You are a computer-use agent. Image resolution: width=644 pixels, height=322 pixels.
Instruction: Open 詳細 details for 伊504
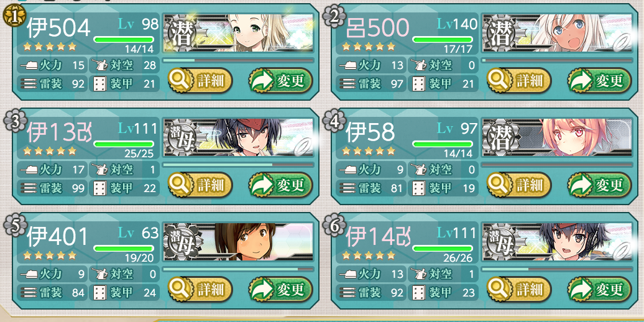click(x=200, y=81)
